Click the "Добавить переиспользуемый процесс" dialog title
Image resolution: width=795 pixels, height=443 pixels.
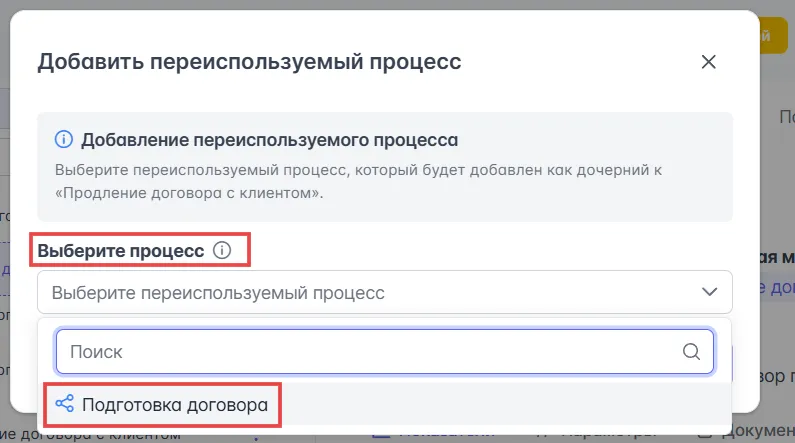click(249, 61)
